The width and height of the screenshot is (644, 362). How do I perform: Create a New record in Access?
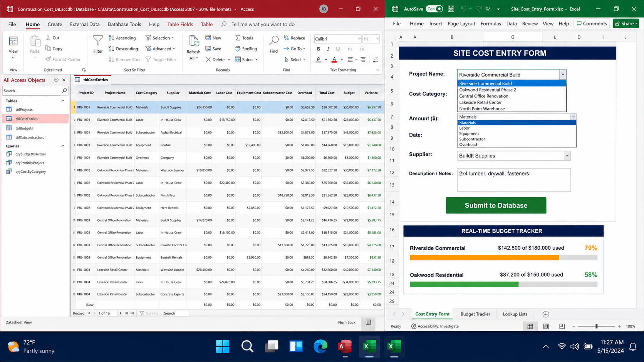(x=213, y=38)
